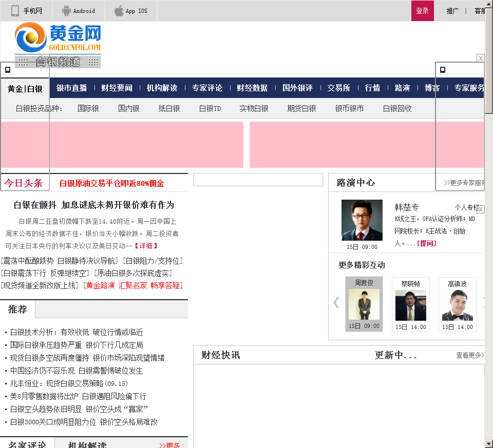Open the 黄金路演 汇聚名家 畅享答疑 link
Image resolution: width=493 pixels, height=448 pixels.
click(x=132, y=285)
